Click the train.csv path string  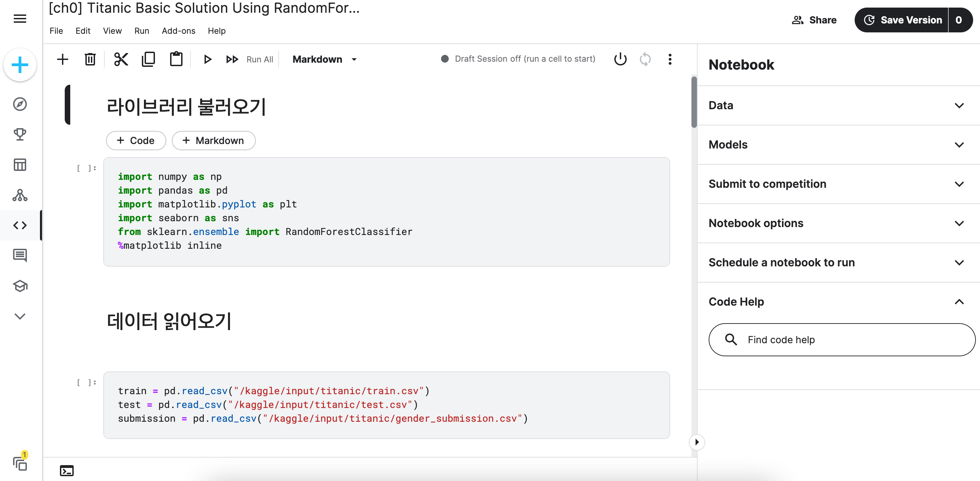tap(328, 391)
